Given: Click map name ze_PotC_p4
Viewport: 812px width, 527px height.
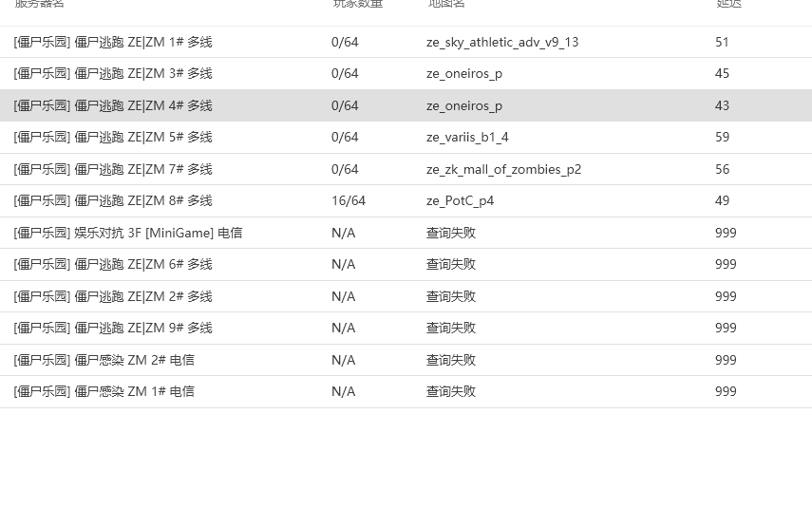Looking at the screenshot, I should [460, 200].
